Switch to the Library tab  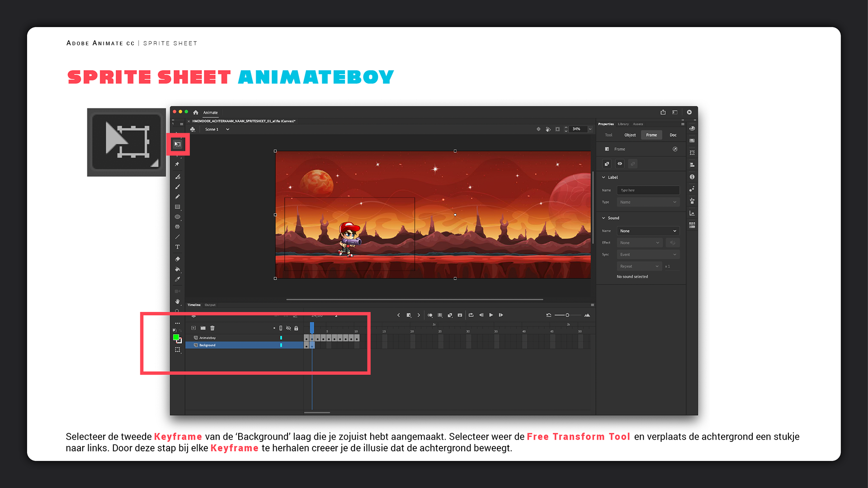point(623,124)
